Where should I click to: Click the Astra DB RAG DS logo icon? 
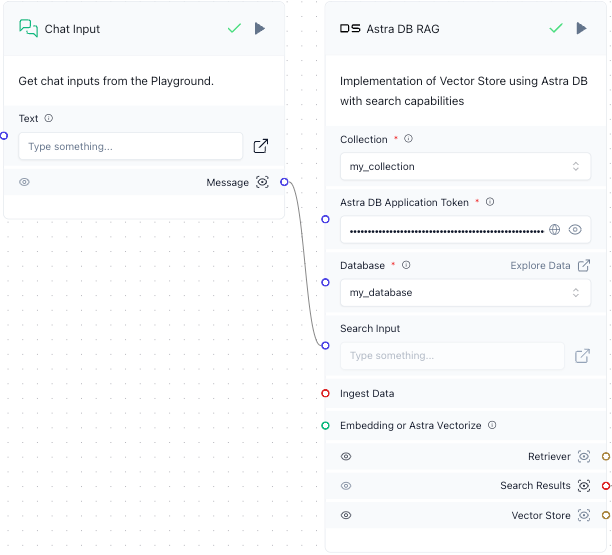tap(350, 29)
